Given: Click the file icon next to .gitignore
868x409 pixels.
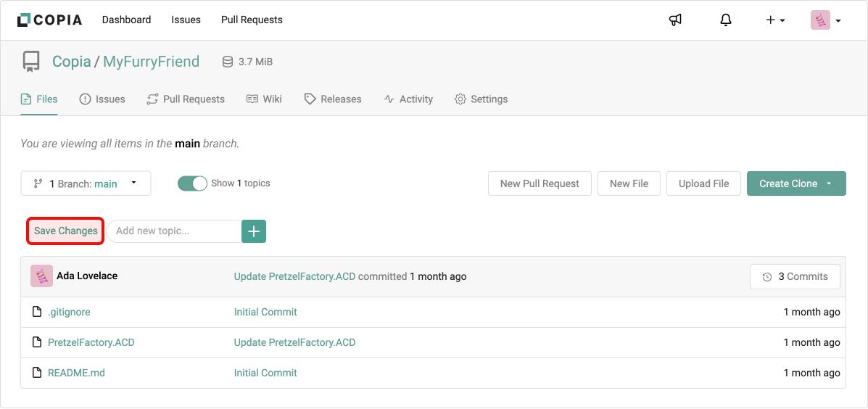Looking at the screenshot, I should 37,312.
